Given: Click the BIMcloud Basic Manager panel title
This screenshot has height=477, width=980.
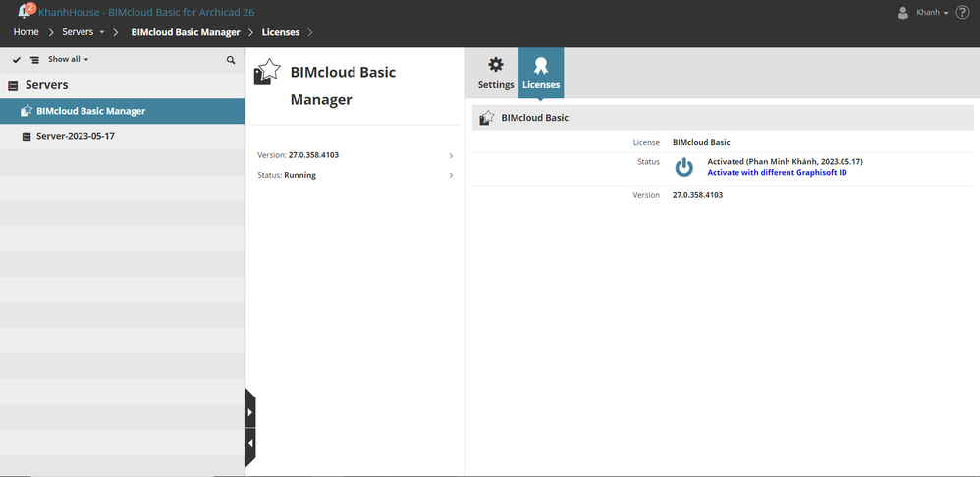Looking at the screenshot, I should (x=343, y=85).
